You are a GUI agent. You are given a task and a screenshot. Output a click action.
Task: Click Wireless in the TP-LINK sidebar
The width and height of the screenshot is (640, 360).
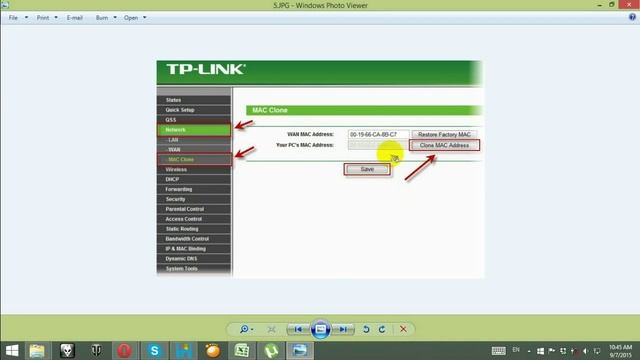pyautogui.click(x=194, y=169)
